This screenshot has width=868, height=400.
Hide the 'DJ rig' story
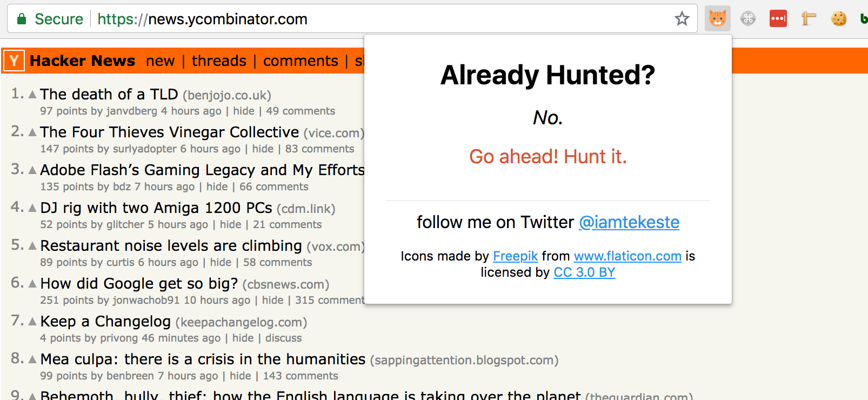click(231, 224)
